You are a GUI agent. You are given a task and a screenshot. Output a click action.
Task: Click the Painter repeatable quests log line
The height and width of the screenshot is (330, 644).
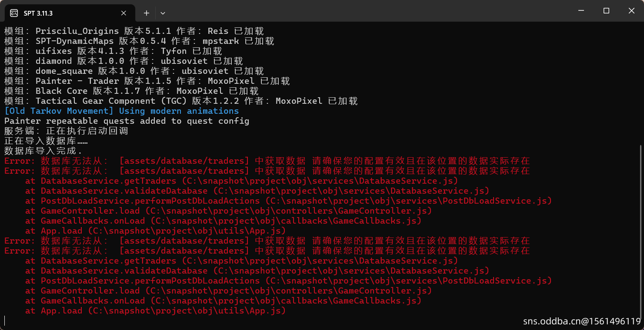coord(127,121)
